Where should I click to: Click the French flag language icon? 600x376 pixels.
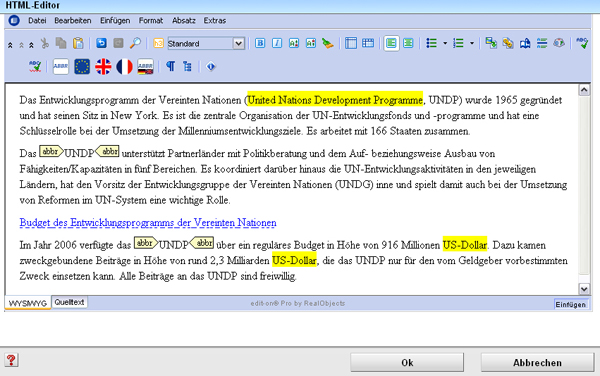[x=124, y=67]
